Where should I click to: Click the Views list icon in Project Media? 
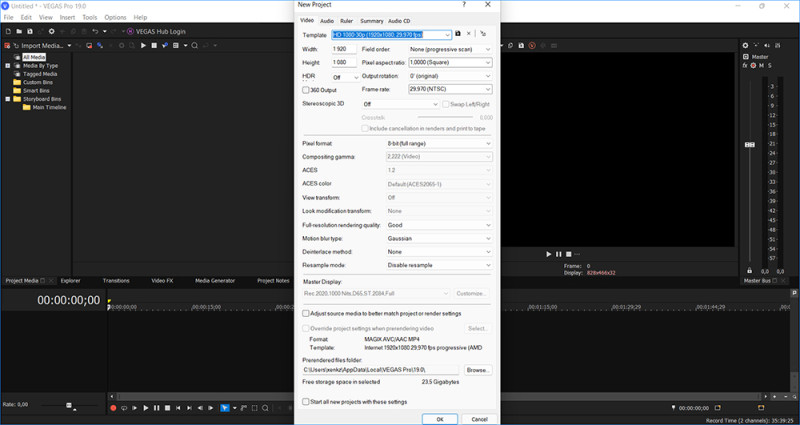[176, 45]
